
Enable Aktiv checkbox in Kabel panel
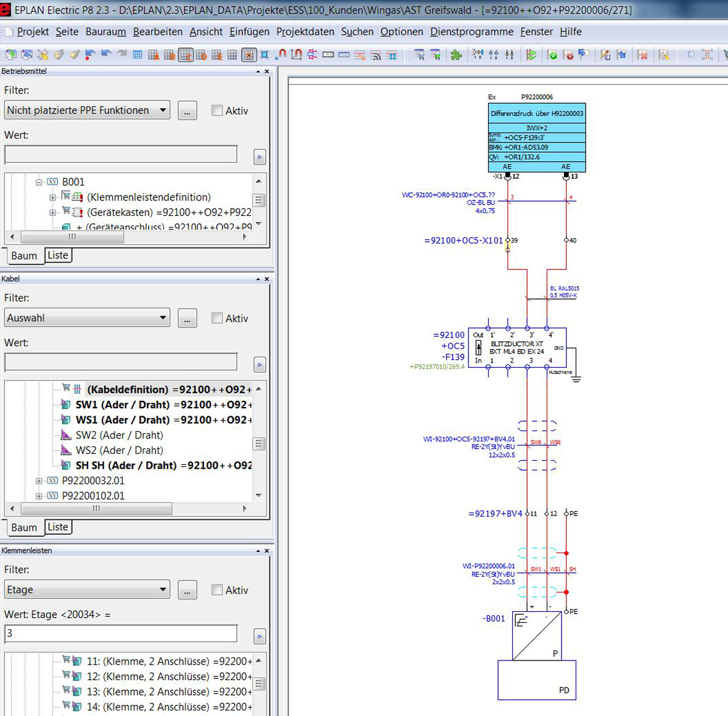tap(217, 318)
